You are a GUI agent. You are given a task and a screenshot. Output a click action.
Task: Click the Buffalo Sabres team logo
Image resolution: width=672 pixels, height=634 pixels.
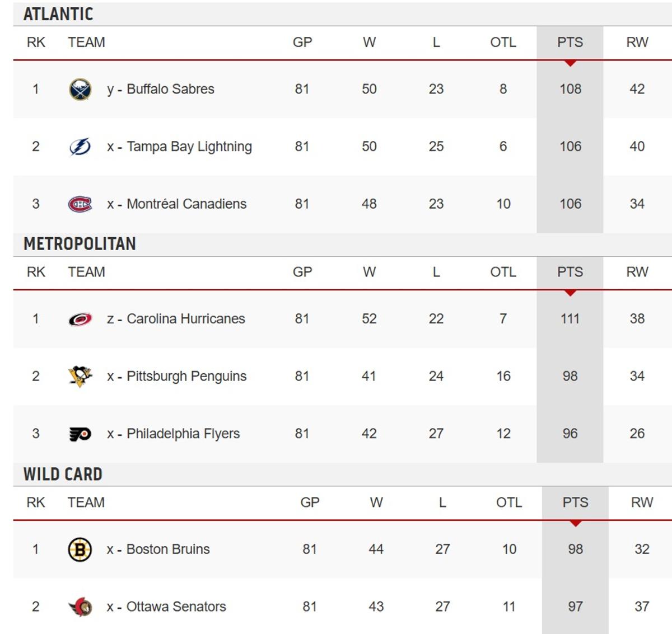[x=81, y=88]
